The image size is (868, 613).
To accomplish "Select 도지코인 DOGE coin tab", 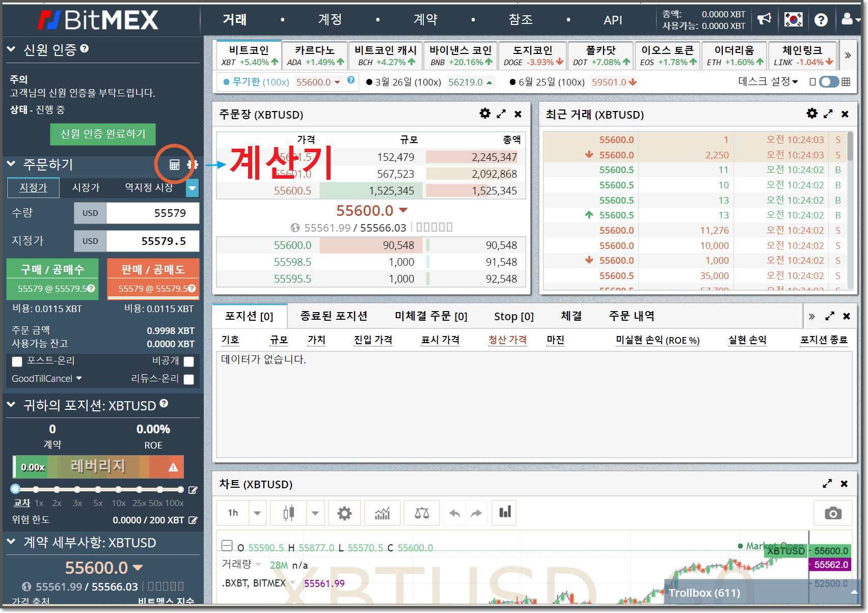I will click(532, 55).
